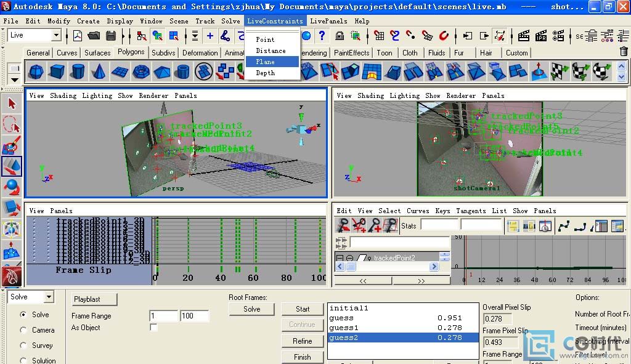The width and height of the screenshot is (631, 364).
Task: Create a polygon sphere from the shelf
Action: pyautogui.click(x=36, y=72)
